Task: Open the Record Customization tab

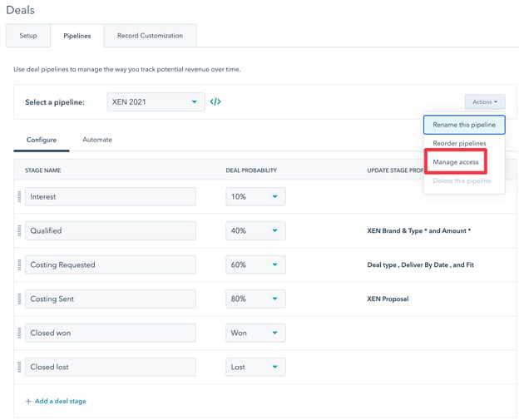Action: [x=150, y=36]
